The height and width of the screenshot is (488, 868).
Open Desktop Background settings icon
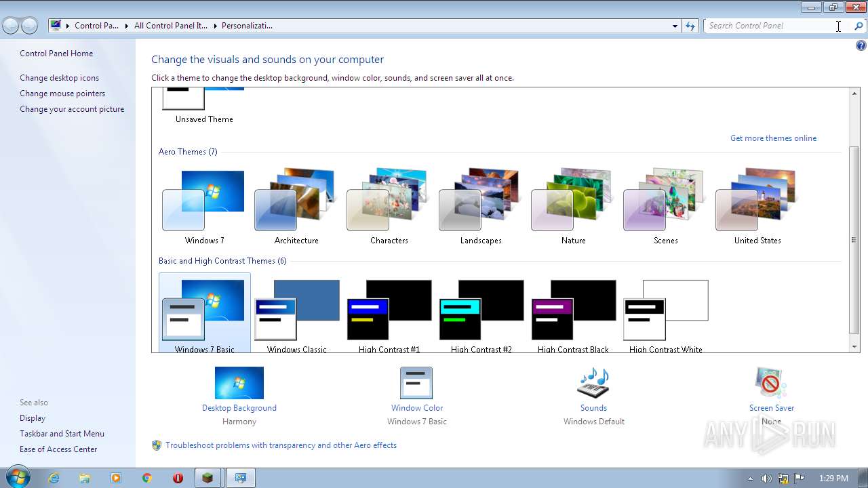click(x=239, y=383)
